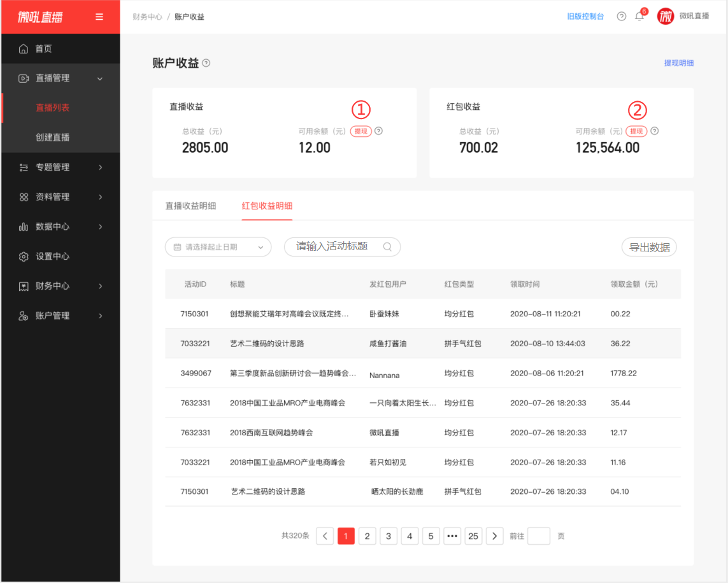This screenshot has height=583, width=728.
Task: Click help icon beside 直播收益 可用余额 提现
Action: tap(379, 131)
